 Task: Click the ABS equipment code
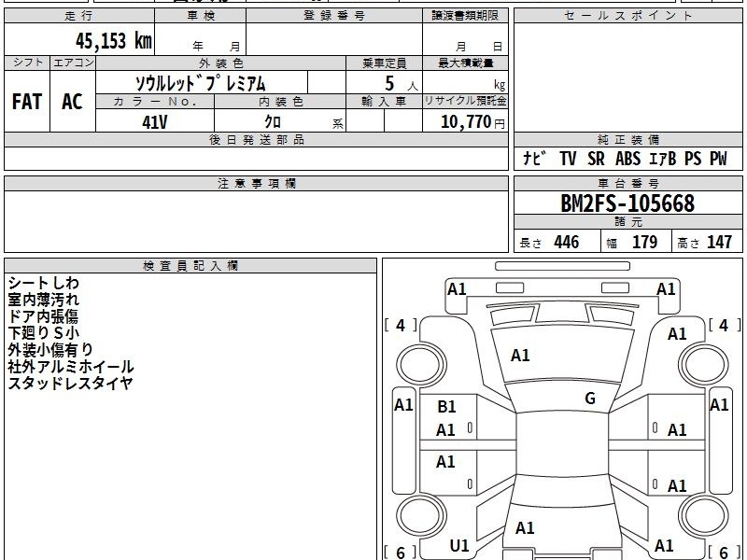pos(627,159)
